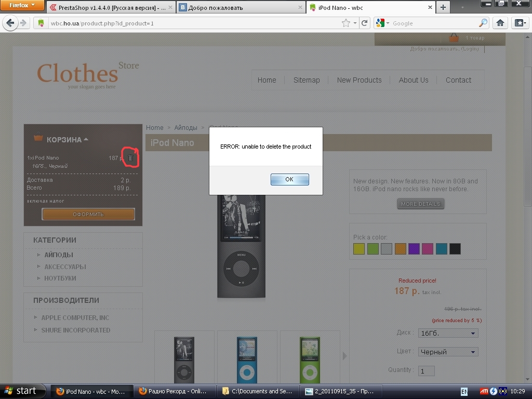
Task: Open new tab with plus button
Action: click(x=443, y=7)
